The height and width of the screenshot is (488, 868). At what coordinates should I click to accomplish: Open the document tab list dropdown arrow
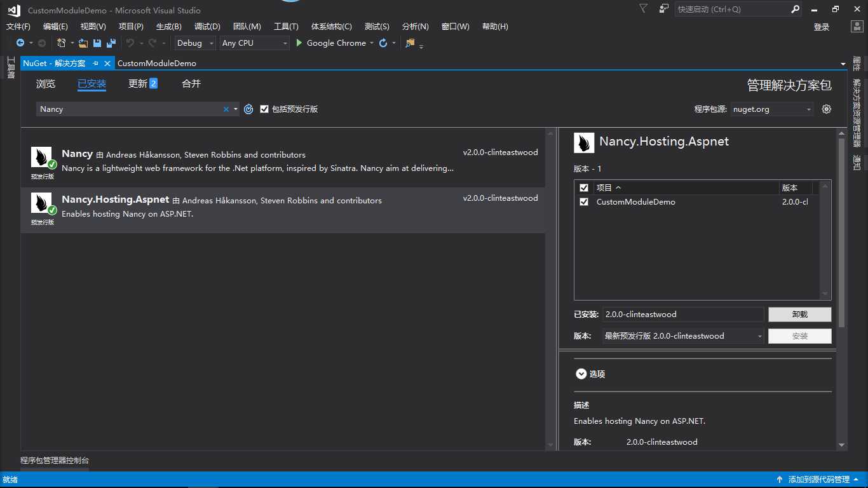tap(843, 64)
